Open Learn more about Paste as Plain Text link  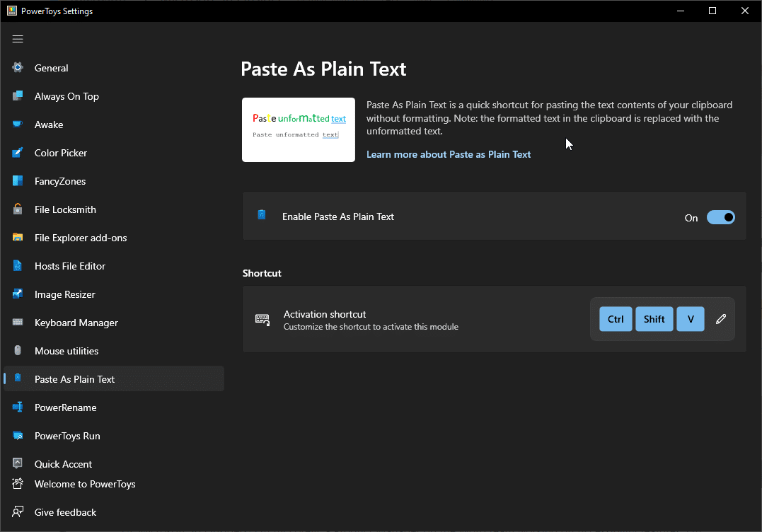pos(448,154)
